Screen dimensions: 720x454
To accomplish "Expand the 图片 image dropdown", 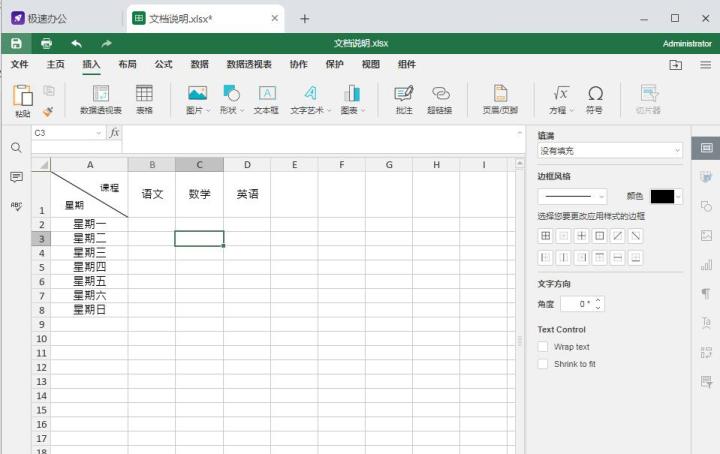I will [x=208, y=111].
